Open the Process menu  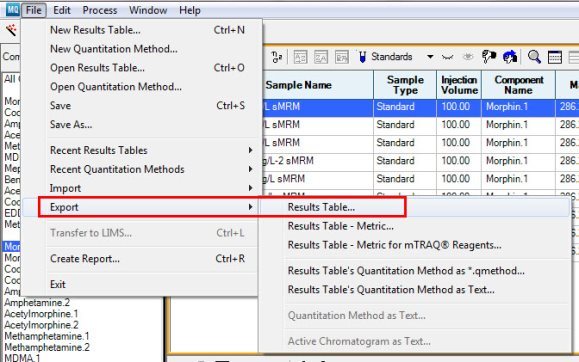100,10
